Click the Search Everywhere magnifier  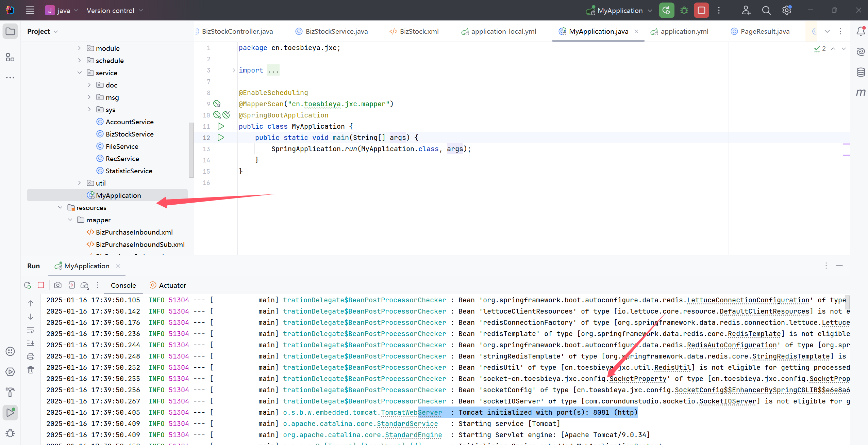766,10
